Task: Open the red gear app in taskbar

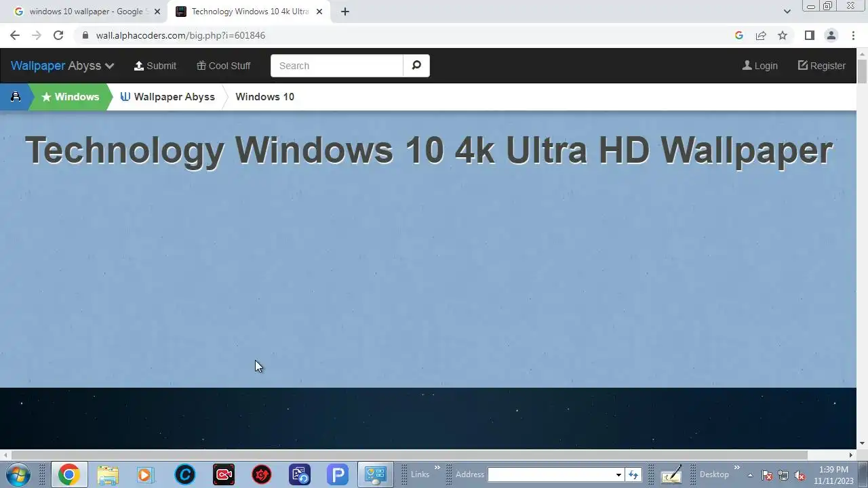Action: [x=262, y=474]
